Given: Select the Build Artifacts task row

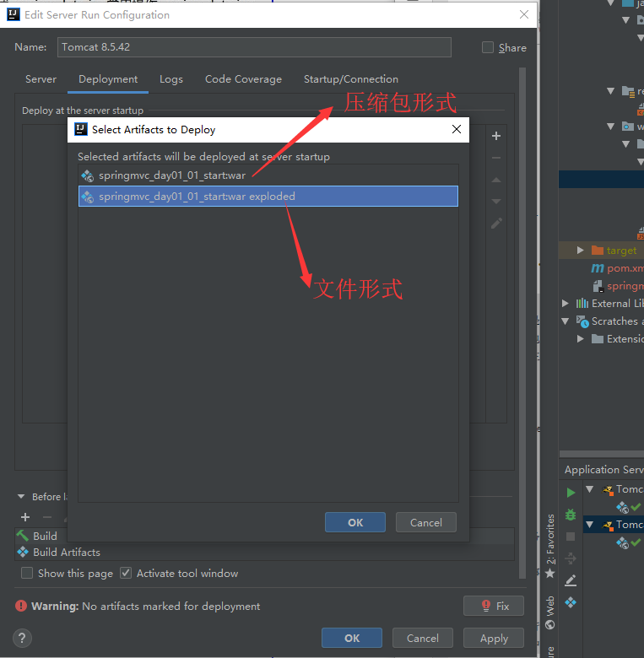Looking at the screenshot, I should (x=264, y=553).
